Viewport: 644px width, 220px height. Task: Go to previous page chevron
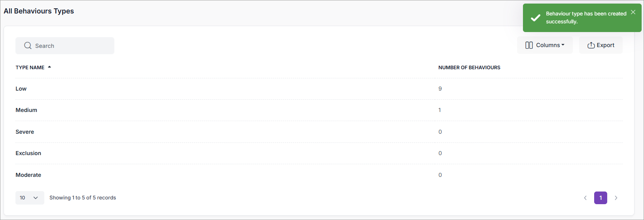point(585,198)
